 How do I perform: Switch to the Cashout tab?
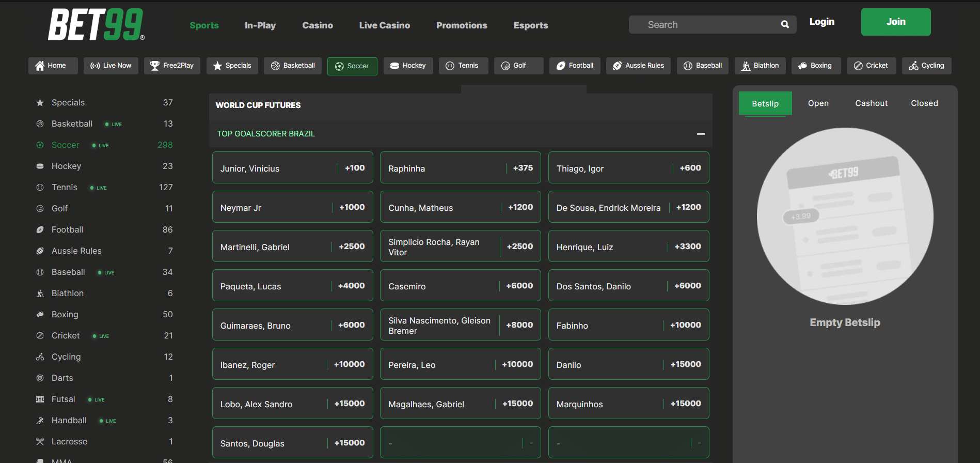coord(872,103)
